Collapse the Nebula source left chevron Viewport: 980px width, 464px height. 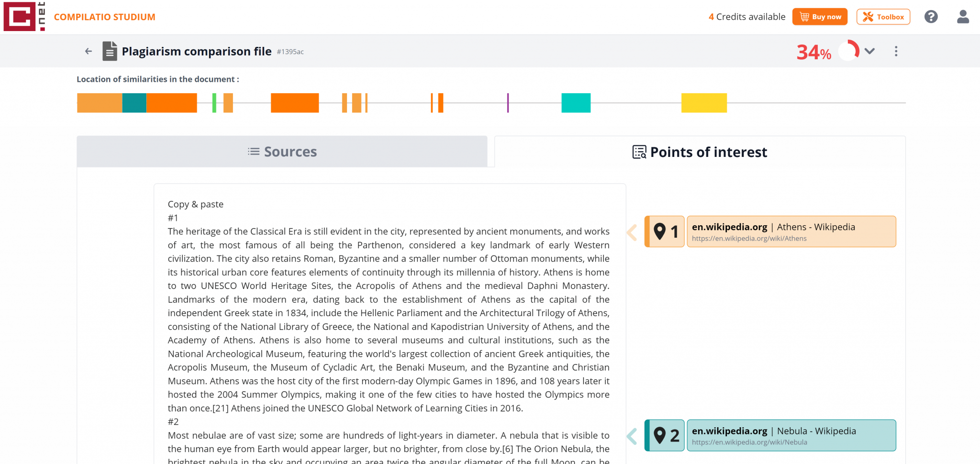(x=632, y=436)
